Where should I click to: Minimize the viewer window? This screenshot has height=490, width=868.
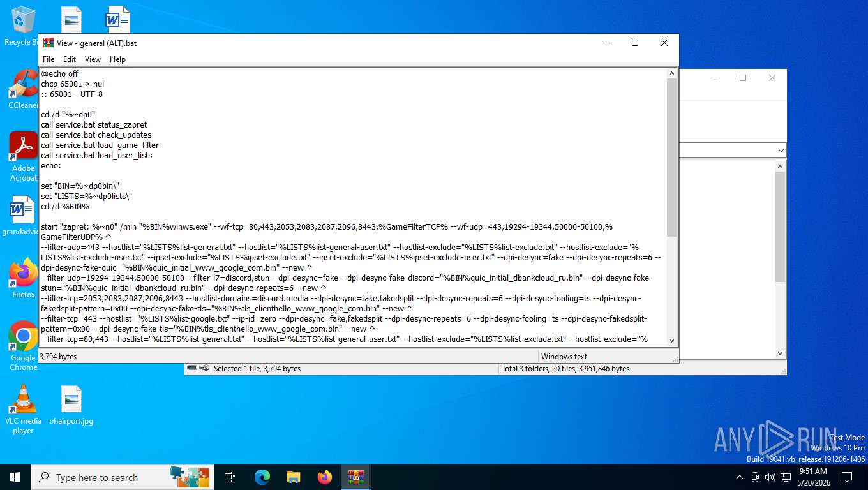(x=606, y=43)
